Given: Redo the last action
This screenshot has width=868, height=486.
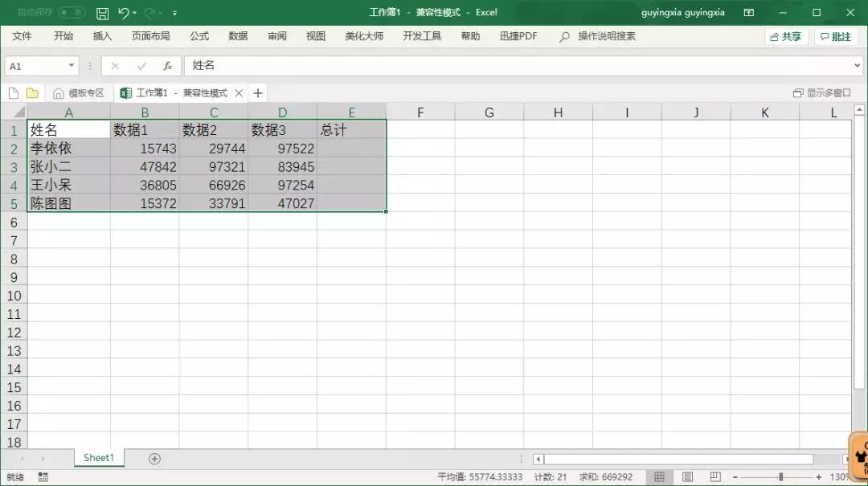Looking at the screenshot, I should (x=149, y=12).
